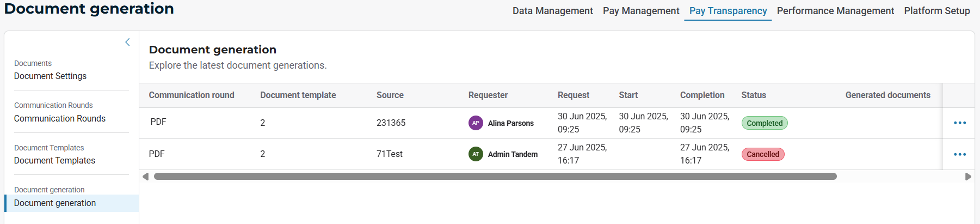
Task: Open the Platform Setup tab
Action: coord(936,11)
